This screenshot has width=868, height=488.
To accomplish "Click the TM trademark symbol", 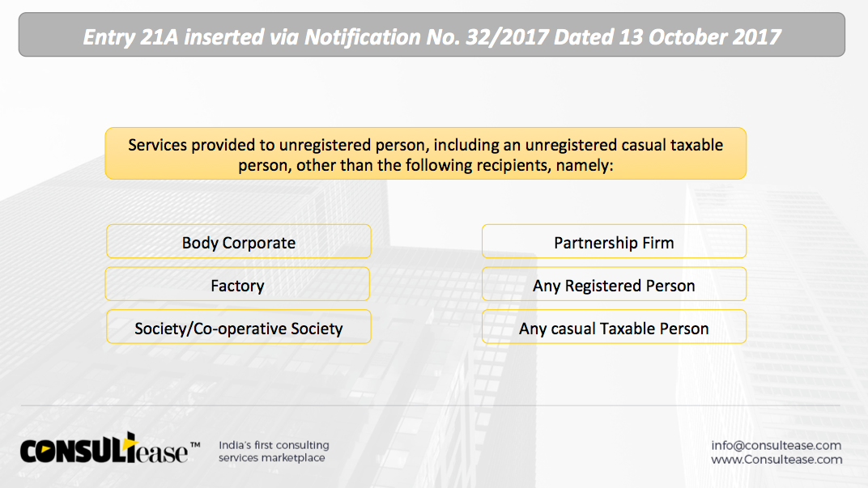I will point(195,445).
